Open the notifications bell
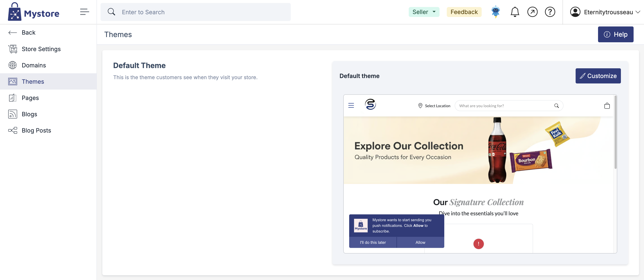644x280 pixels. 514,12
